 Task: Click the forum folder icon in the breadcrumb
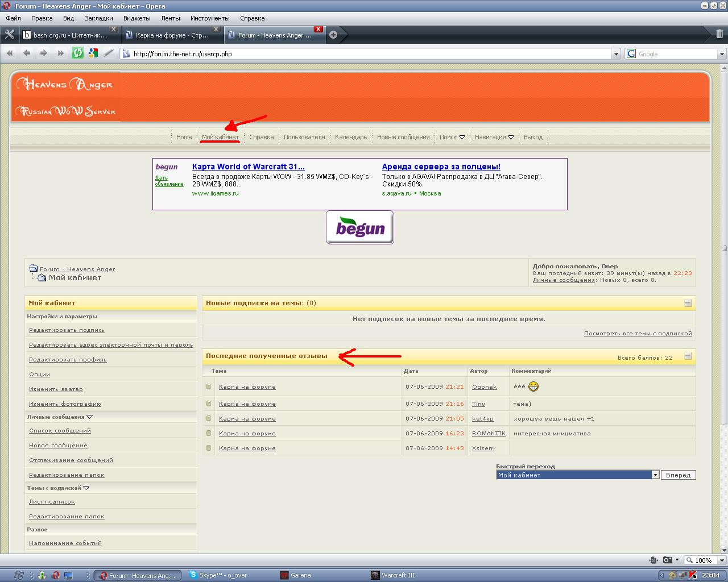[34, 268]
